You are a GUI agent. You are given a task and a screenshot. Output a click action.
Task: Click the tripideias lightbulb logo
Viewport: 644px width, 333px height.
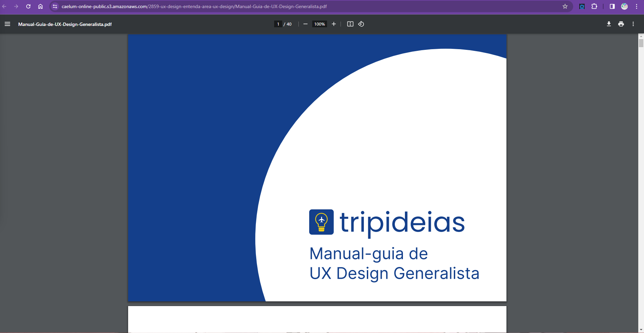click(321, 222)
